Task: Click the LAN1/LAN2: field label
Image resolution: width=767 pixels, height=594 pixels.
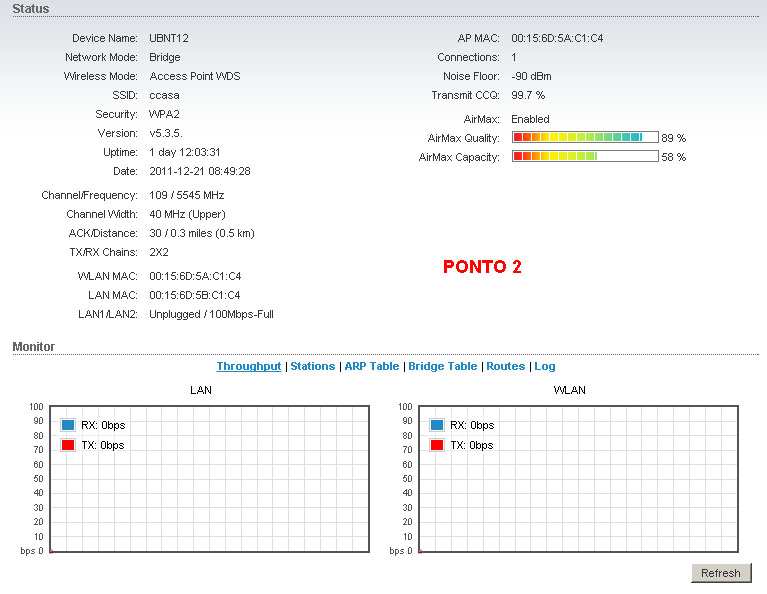Action: click(x=108, y=315)
